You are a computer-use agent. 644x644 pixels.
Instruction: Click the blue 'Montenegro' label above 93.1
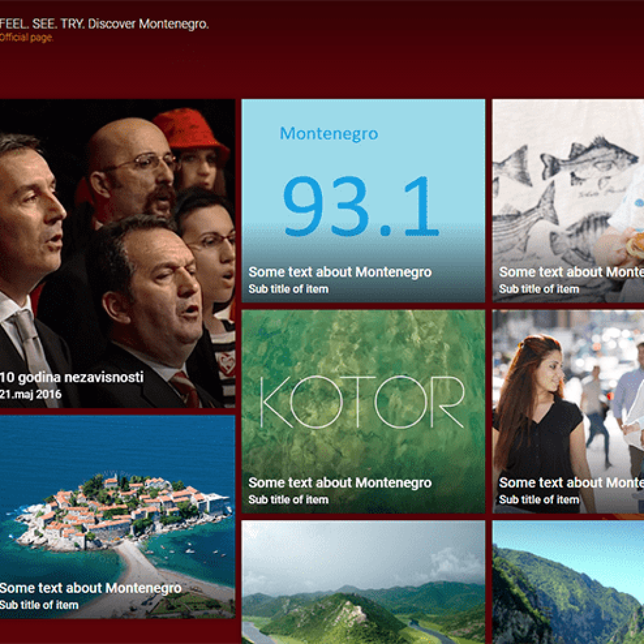coord(328,134)
